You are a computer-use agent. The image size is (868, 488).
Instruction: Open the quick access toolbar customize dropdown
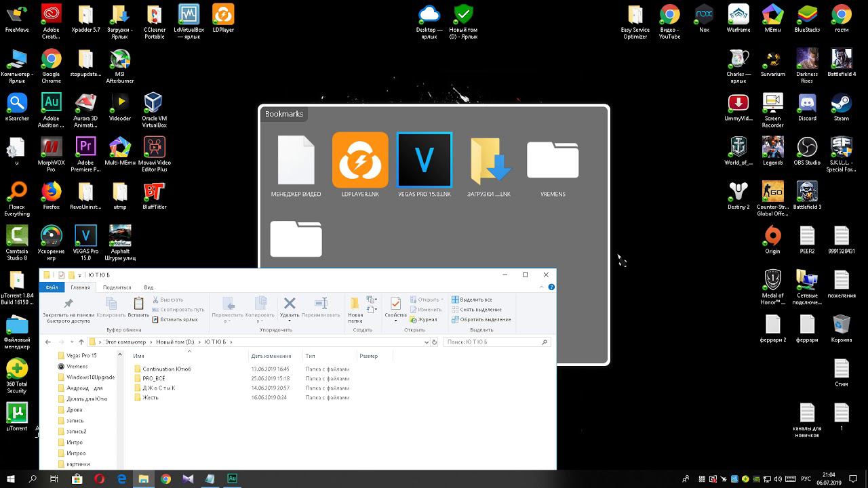click(x=80, y=275)
